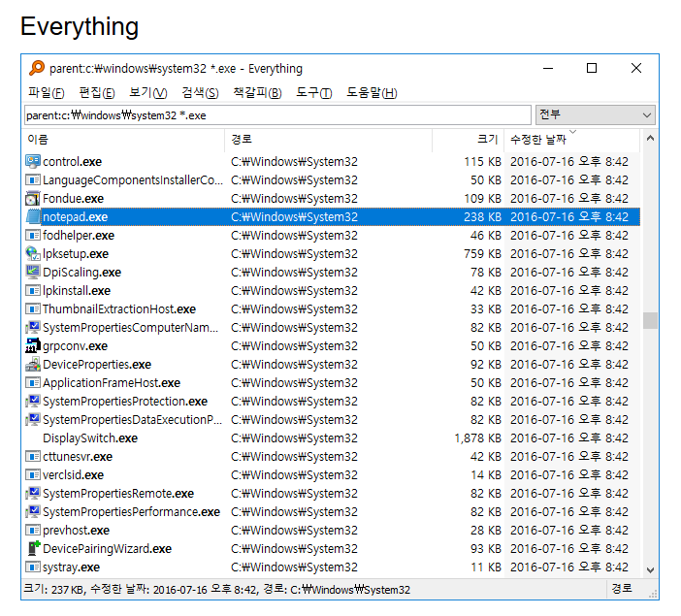Expand the 전부 filter dropdown
This screenshot has width=681, height=616.
tap(595, 115)
